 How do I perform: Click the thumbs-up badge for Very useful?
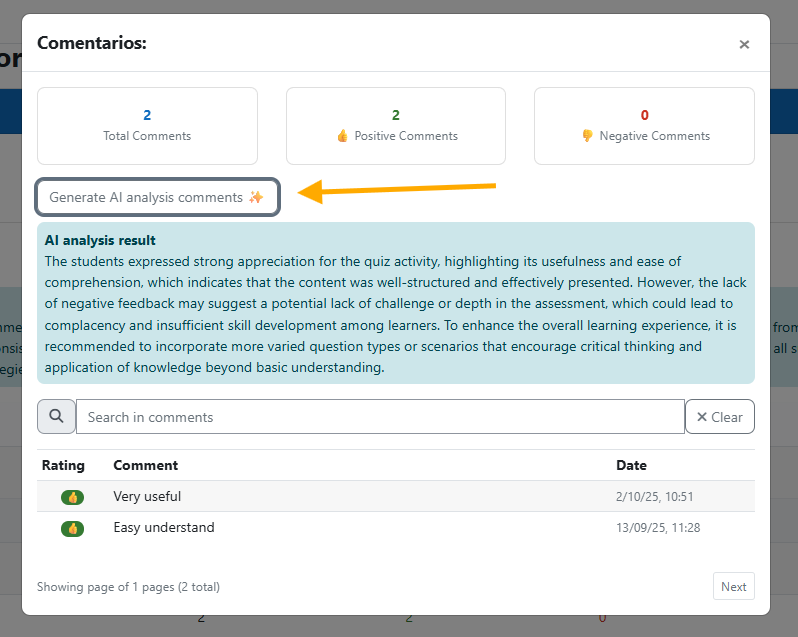pos(72,497)
